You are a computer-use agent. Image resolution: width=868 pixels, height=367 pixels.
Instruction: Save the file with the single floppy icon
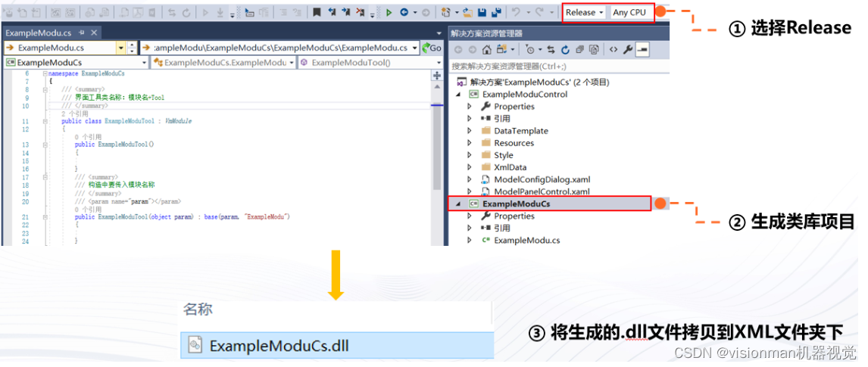point(482,12)
